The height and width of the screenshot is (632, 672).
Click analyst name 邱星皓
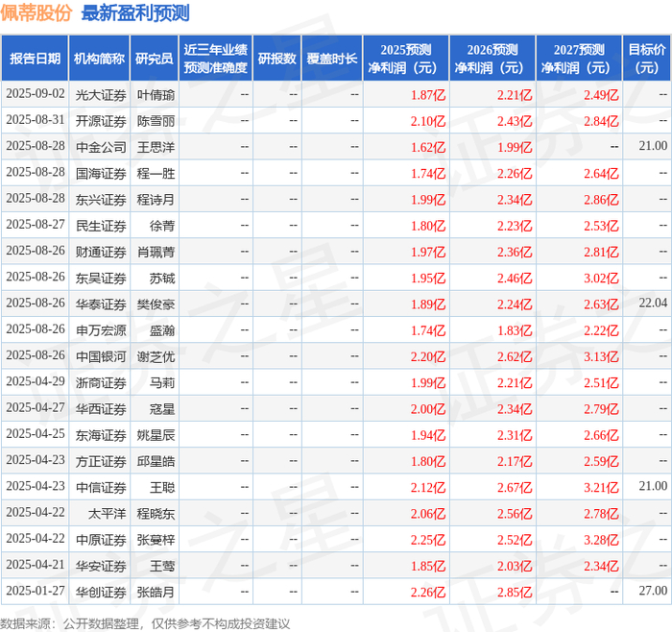pos(156,461)
